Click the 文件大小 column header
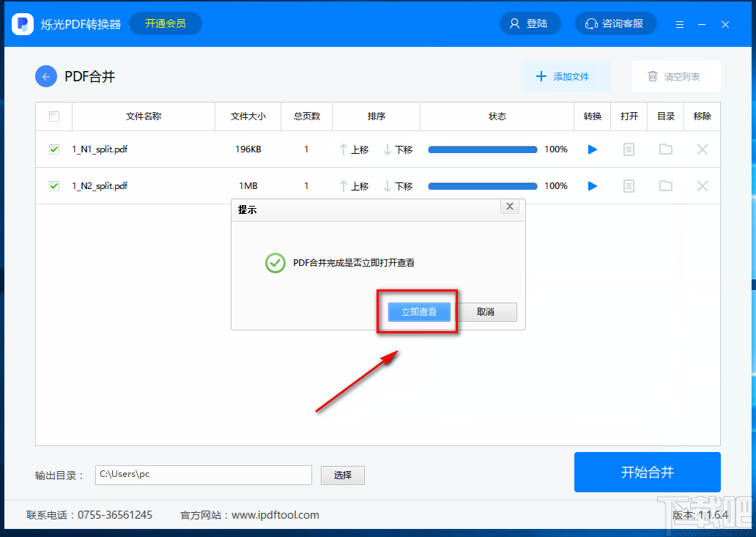This screenshot has width=756, height=537. coord(248,116)
